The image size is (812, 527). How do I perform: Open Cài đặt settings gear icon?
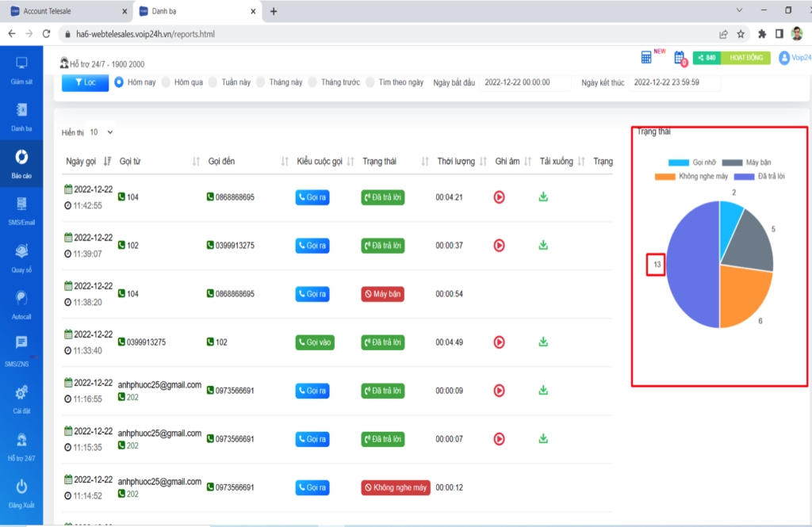[x=21, y=393]
